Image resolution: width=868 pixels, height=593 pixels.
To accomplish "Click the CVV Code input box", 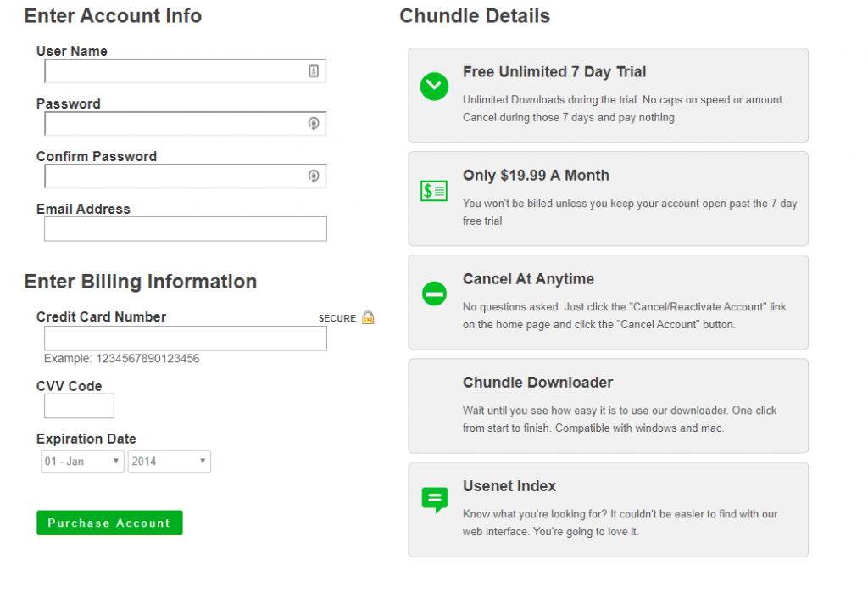I will 79,406.
